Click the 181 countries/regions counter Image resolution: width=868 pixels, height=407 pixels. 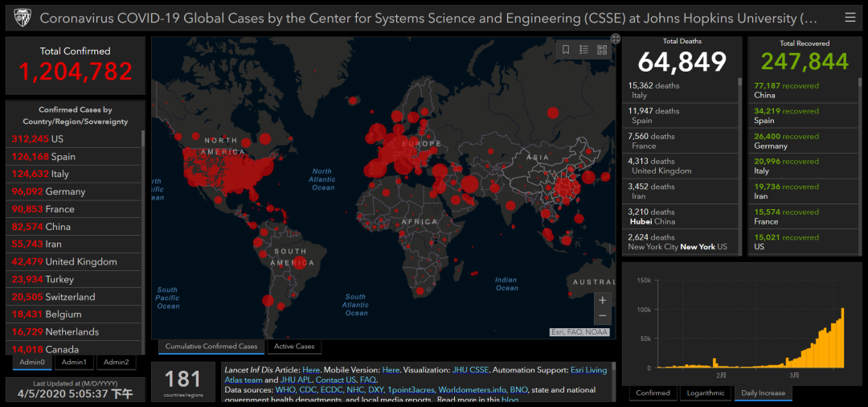pos(182,382)
